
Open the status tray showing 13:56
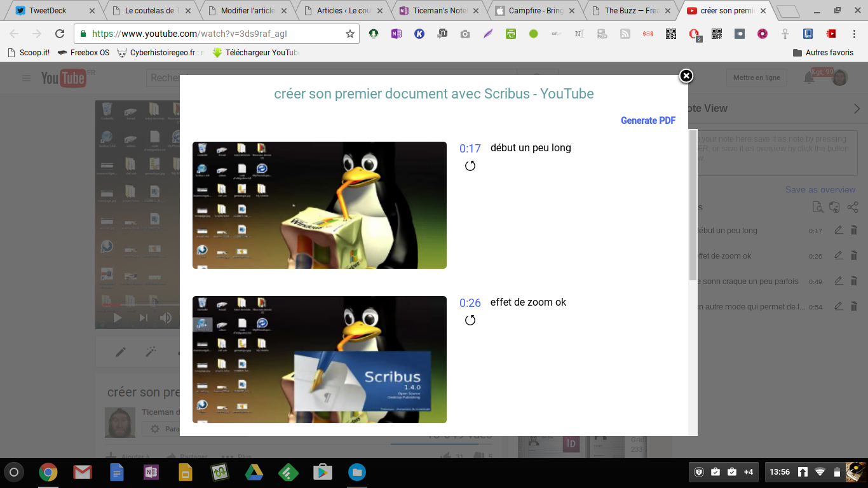click(x=815, y=472)
